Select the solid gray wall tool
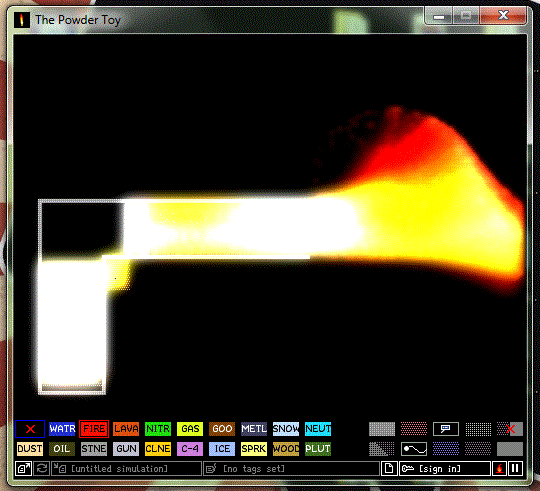This screenshot has height=491, width=540. coord(510,449)
